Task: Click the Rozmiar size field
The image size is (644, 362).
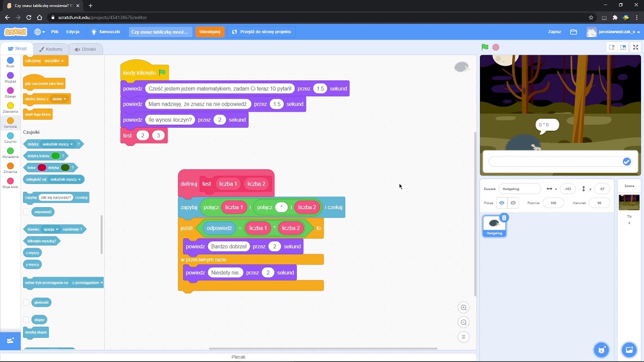Action: pyautogui.click(x=553, y=203)
